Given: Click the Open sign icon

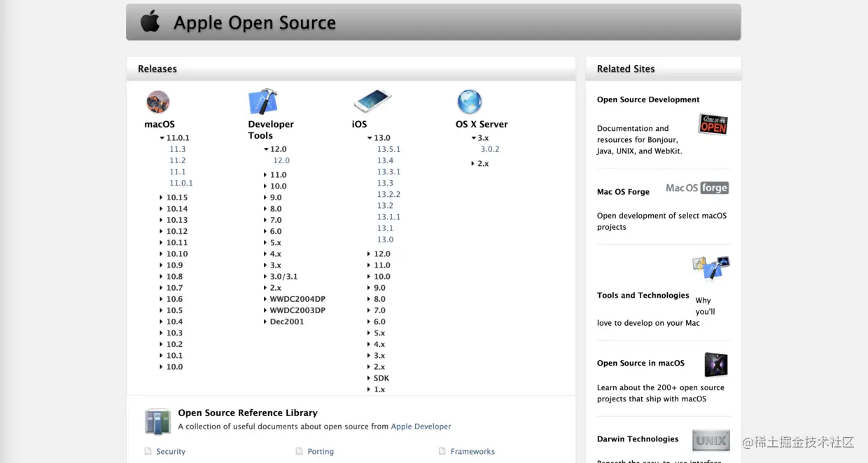Looking at the screenshot, I should (x=713, y=124).
